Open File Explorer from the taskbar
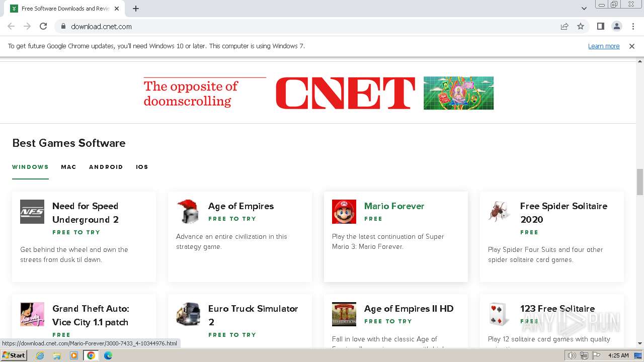This screenshot has height=362, width=644. pos(57,355)
